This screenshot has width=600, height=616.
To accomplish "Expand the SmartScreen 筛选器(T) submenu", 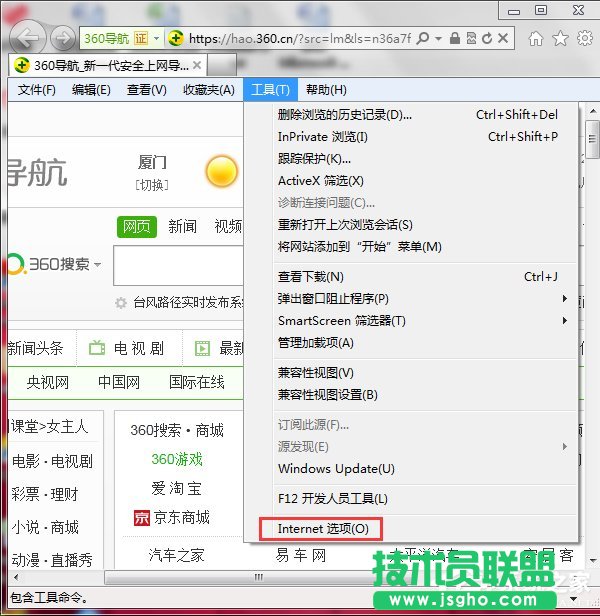I will [x=565, y=321].
